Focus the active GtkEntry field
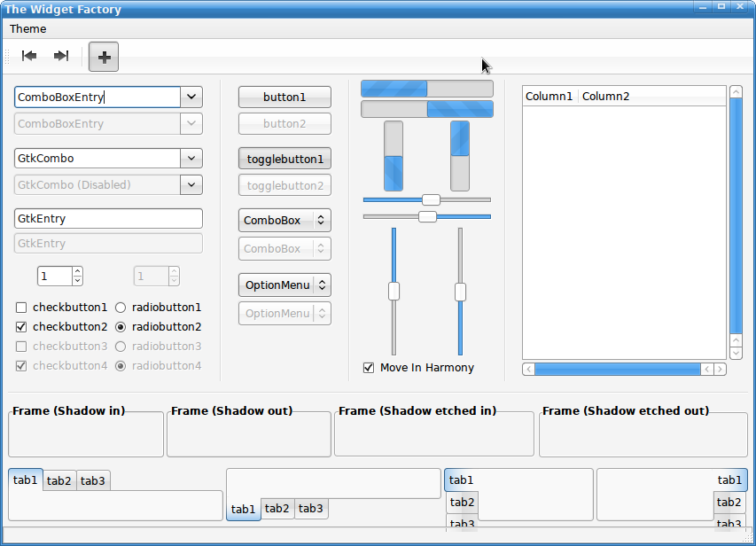 coord(108,219)
